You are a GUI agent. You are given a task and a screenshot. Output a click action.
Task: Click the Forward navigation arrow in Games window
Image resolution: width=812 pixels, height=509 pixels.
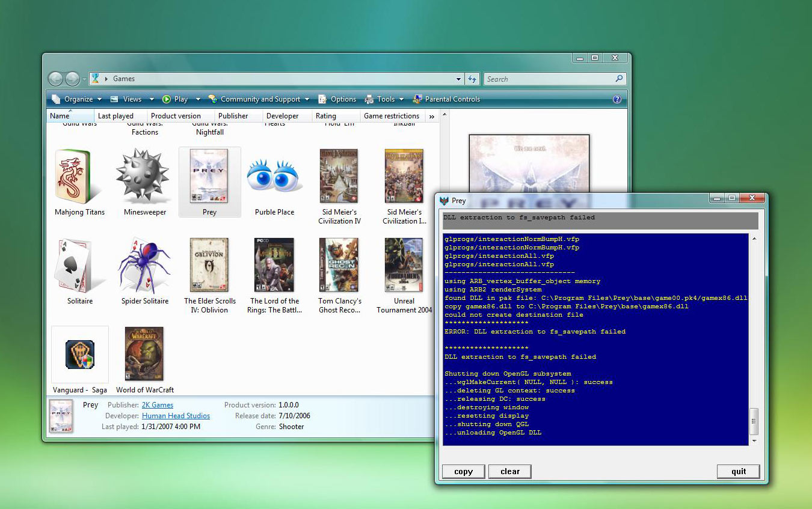72,79
